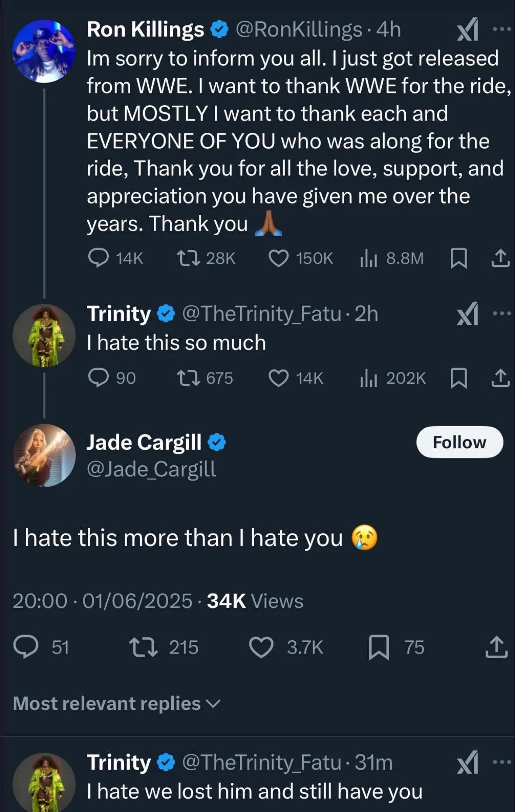Like Trinity's "I hate this so much" reply
This screenshot has height=812, width=515.
click(278, 378)
